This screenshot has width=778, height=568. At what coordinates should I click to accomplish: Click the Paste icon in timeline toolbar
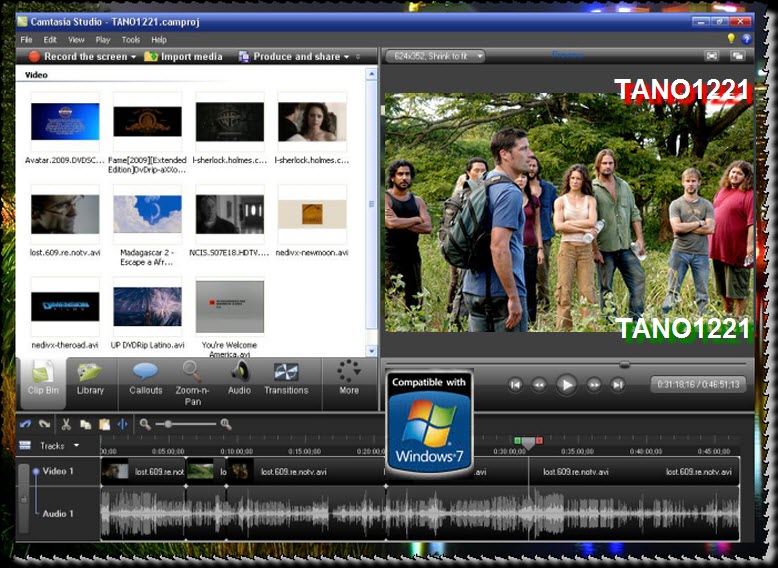click(104, 424)
